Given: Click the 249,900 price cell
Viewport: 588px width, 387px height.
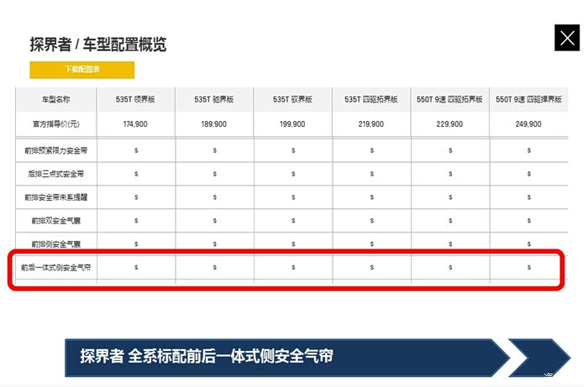Looking at the screenshot, I should [528, 124].
